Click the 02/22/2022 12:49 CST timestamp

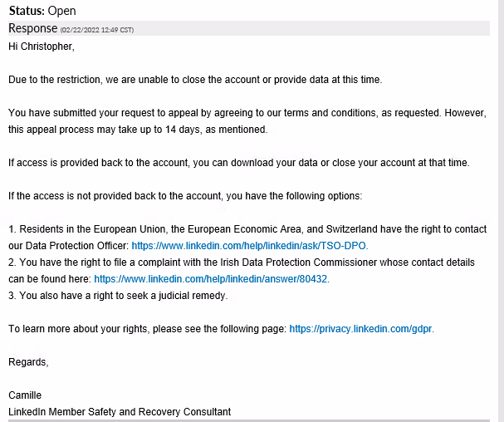(x=97, y=30)
